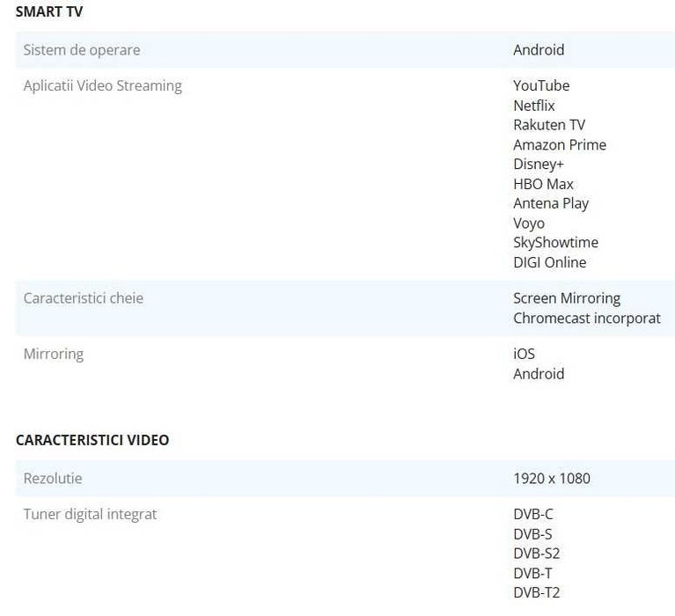Screen dimensions: 675x616
Task: Click the SMART TV section heading
Action: 49,12
